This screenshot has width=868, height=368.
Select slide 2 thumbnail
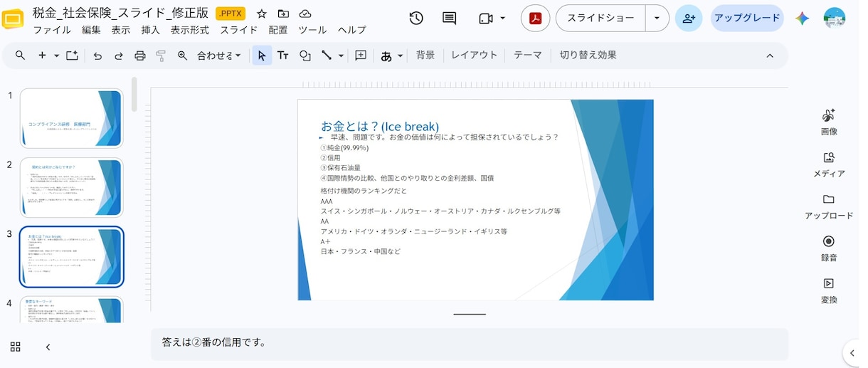[71, 187]
